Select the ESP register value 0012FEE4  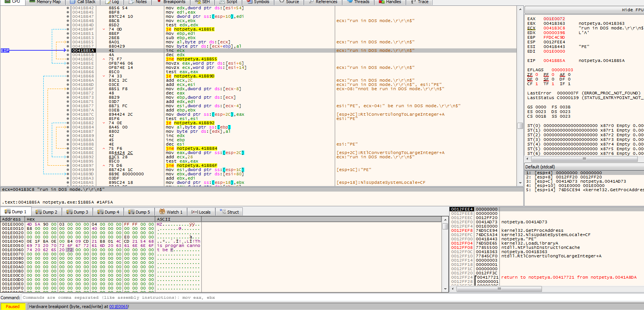[554, 42]
